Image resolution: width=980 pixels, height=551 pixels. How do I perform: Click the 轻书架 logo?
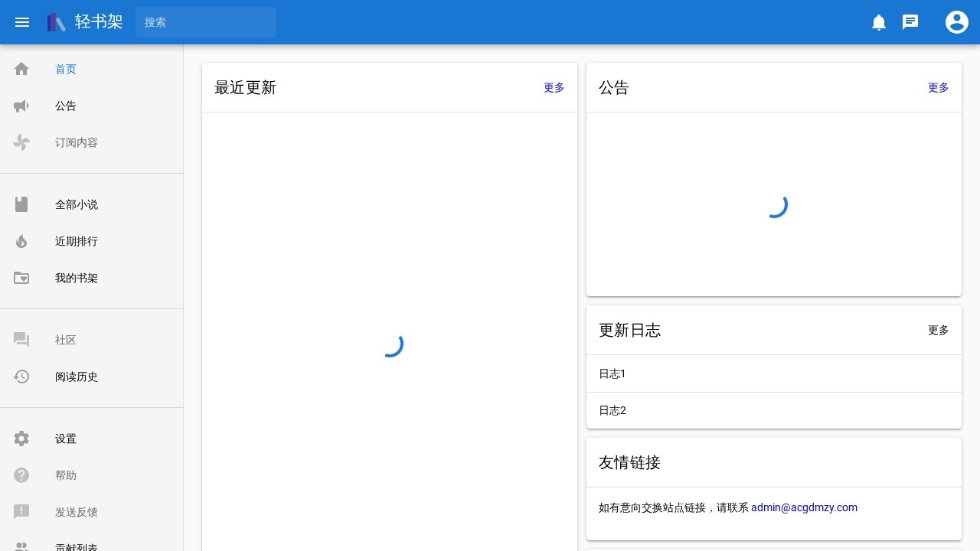84,22
